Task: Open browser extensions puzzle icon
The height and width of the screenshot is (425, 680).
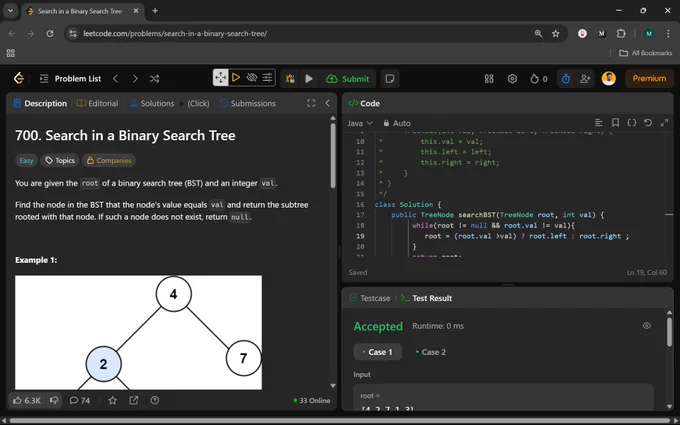Action: point(621,33)
